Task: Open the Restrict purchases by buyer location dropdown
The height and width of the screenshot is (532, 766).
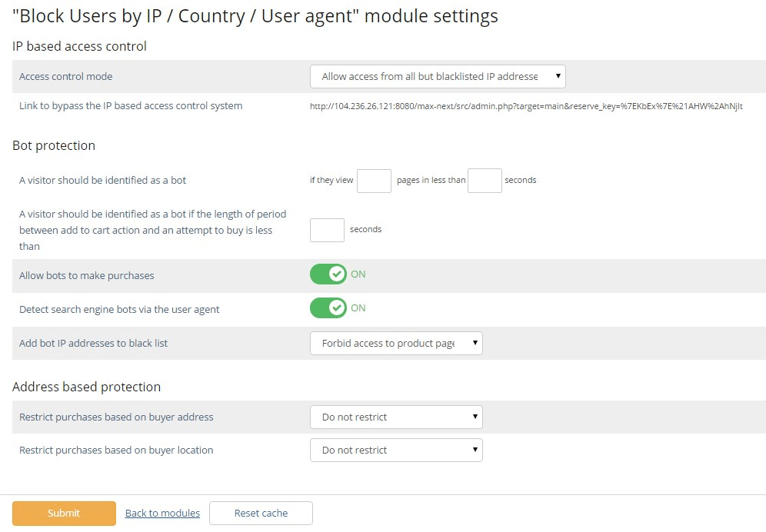Action: click(x=396, y=450)
